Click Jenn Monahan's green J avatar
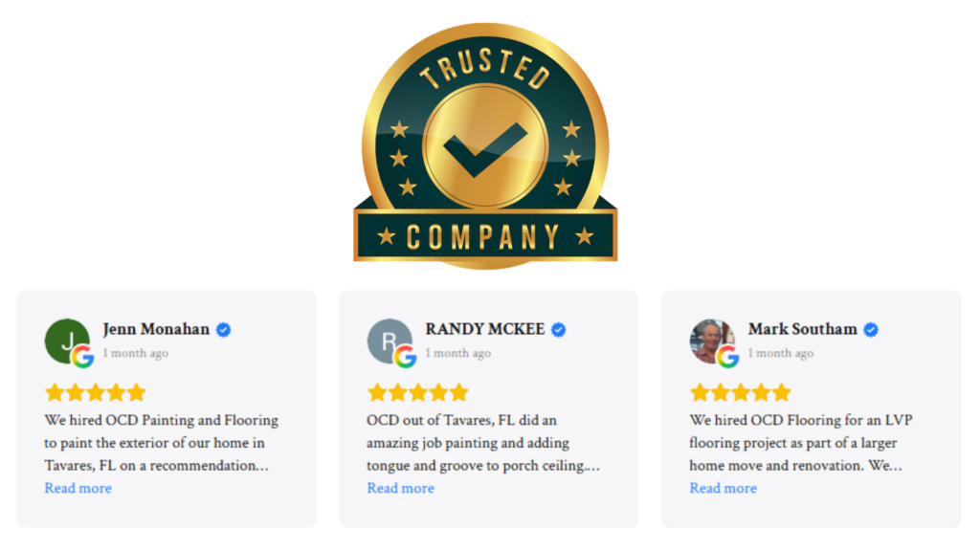 (x=67, y=342)
